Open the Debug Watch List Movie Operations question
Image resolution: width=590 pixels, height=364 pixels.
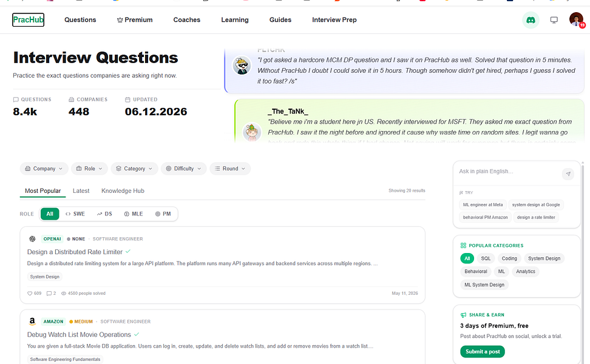79,335
